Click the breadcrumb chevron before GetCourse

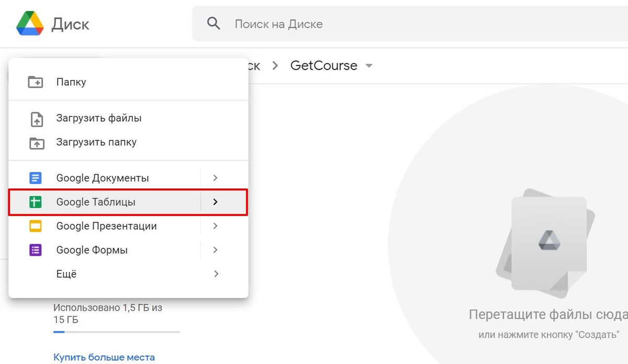tap(275, 66)
